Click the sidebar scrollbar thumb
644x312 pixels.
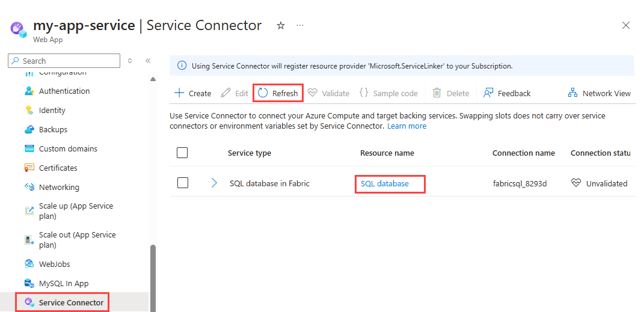coord(153,278)
